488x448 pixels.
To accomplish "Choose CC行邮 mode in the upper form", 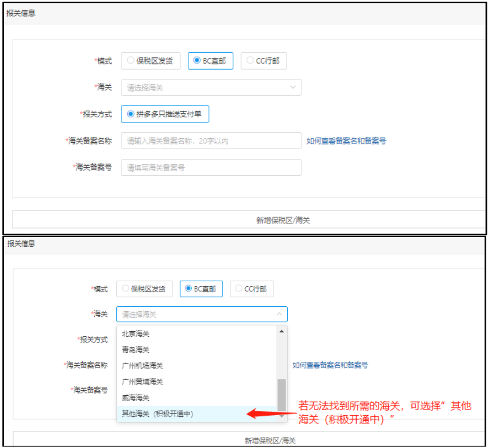I will click(x=263, y=61).
